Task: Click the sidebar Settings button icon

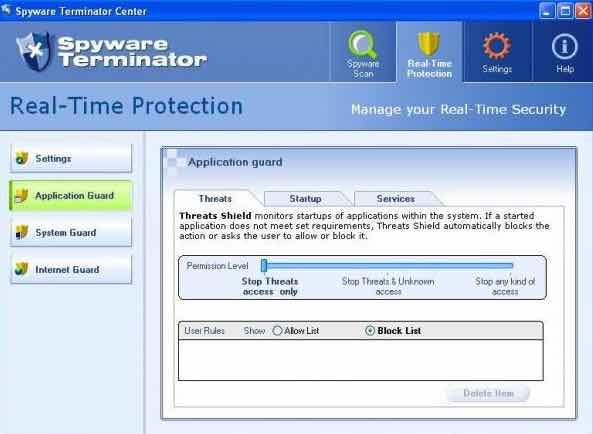Action: click(x=22, y=158)
